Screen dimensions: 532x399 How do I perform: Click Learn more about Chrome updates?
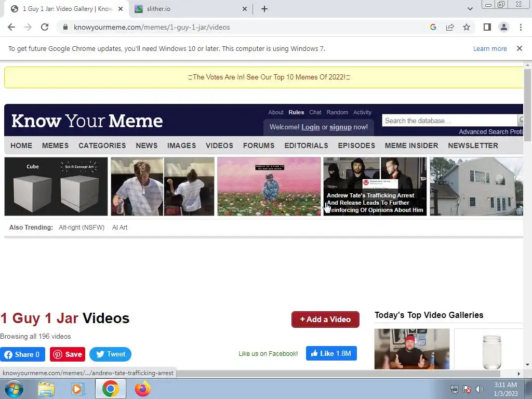pos(490,48)
